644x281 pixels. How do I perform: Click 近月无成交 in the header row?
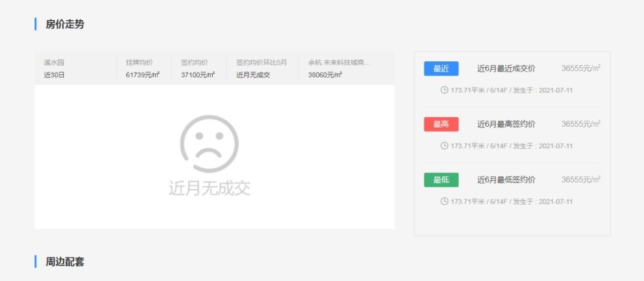click(x=253, y=75)
